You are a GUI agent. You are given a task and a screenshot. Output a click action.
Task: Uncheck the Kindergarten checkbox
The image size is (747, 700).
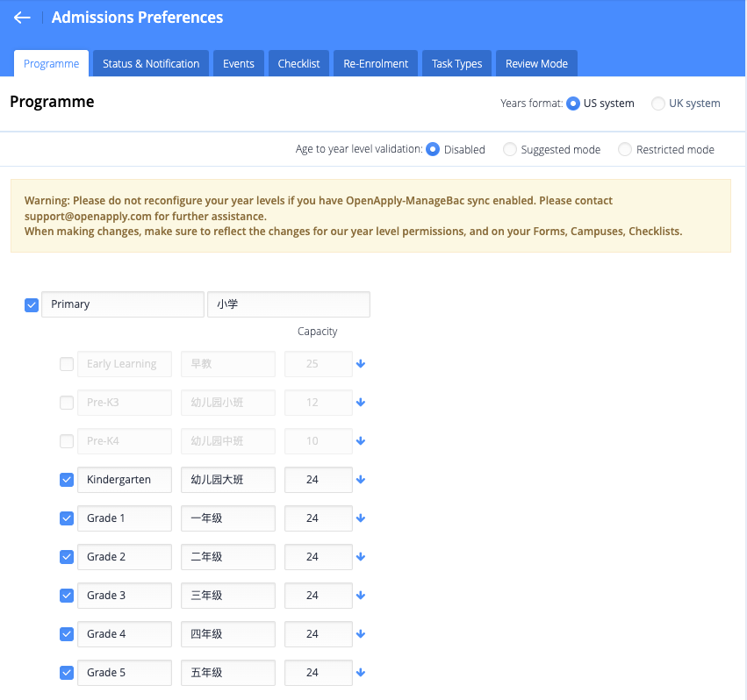[67, 480]
